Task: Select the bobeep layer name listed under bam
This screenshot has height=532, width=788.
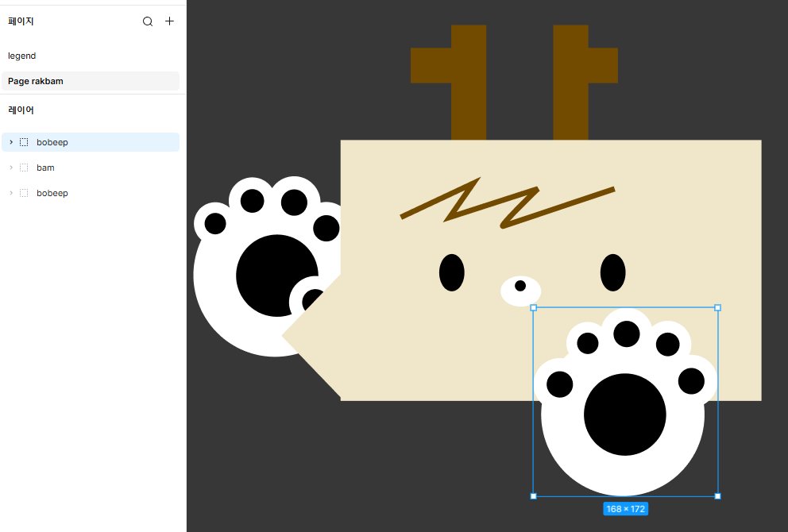Action: pyautogui.click(x=52, y=193)
